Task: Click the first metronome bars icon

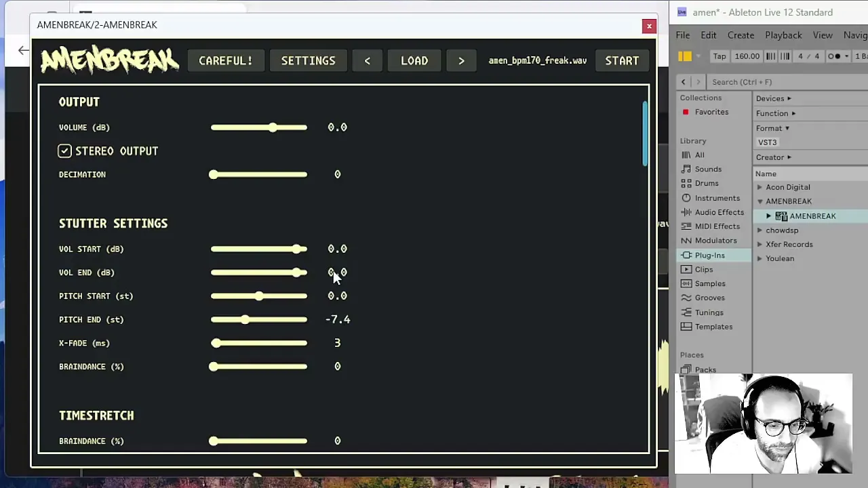Action: tap(771, 57)
